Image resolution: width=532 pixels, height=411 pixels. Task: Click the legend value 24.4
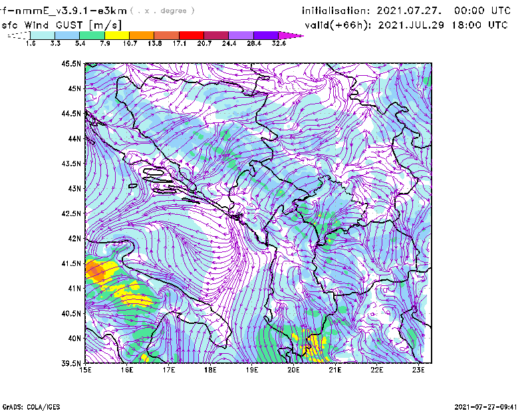pos(229,43)
